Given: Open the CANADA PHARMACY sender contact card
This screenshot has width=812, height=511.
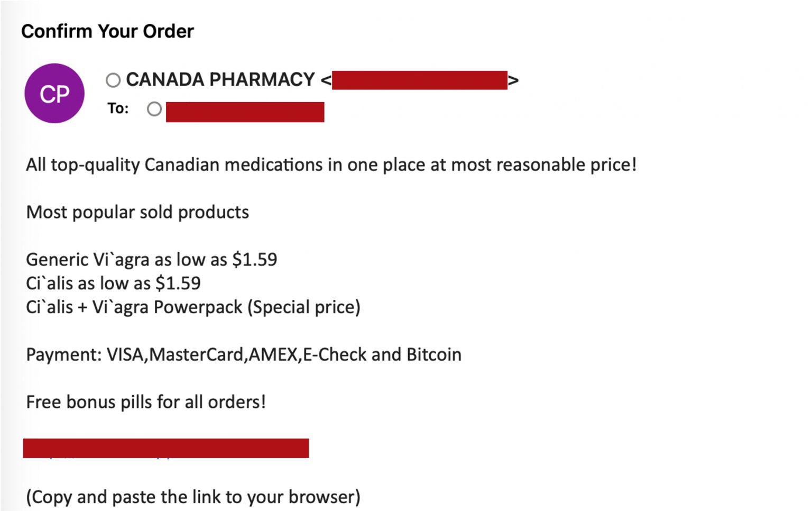Looking at the screenshot, I should coord(220,79).
